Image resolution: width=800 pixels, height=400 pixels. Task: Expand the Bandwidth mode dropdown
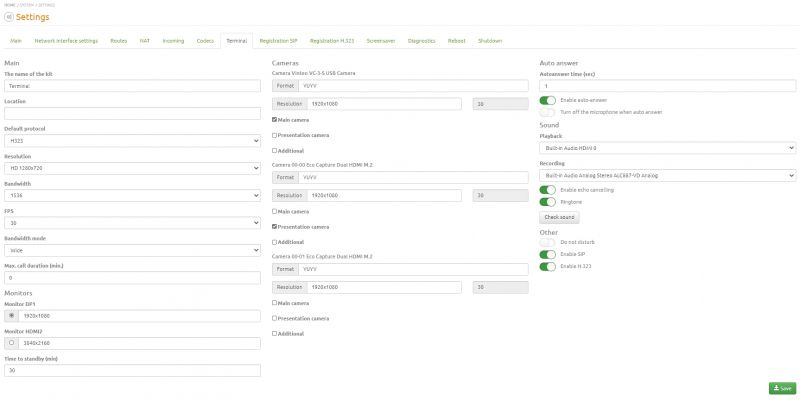click(x=132, y=251)
